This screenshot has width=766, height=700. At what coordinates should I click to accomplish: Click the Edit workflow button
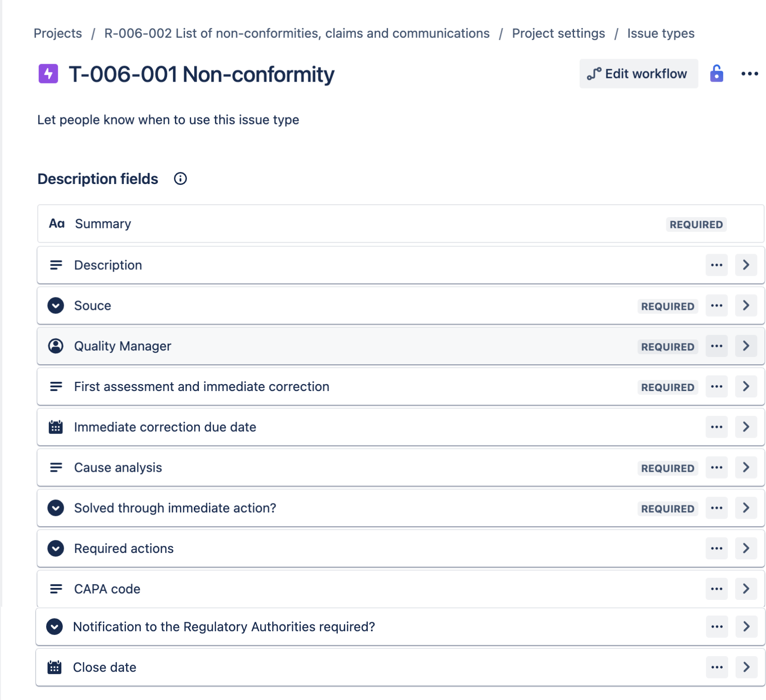coord(638,74)
